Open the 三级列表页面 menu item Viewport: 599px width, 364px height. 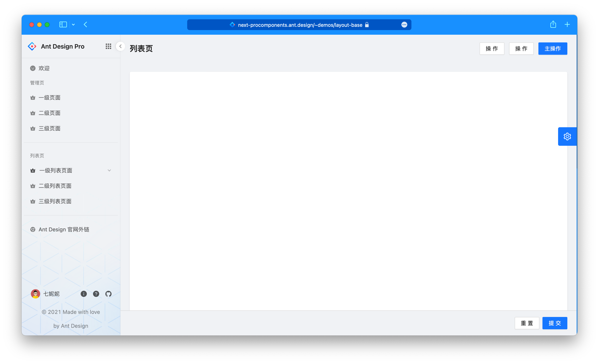coord(55,201)
